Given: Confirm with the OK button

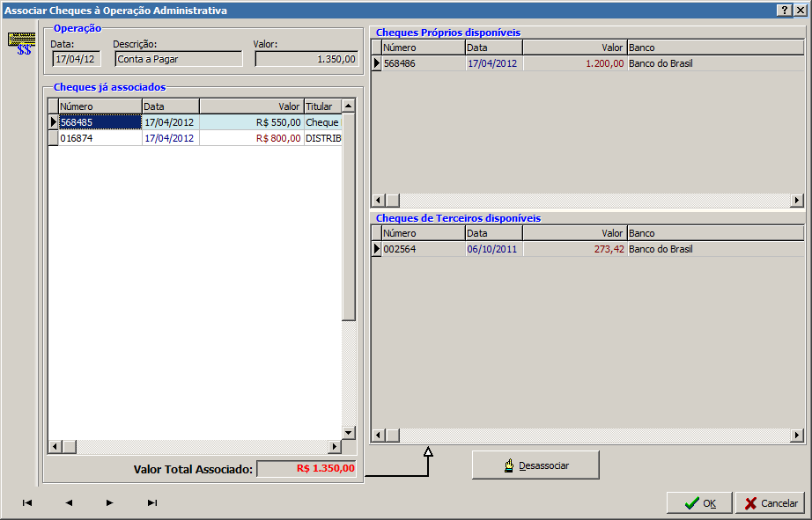Looking at the screenshot, I should tap(699, 503).
